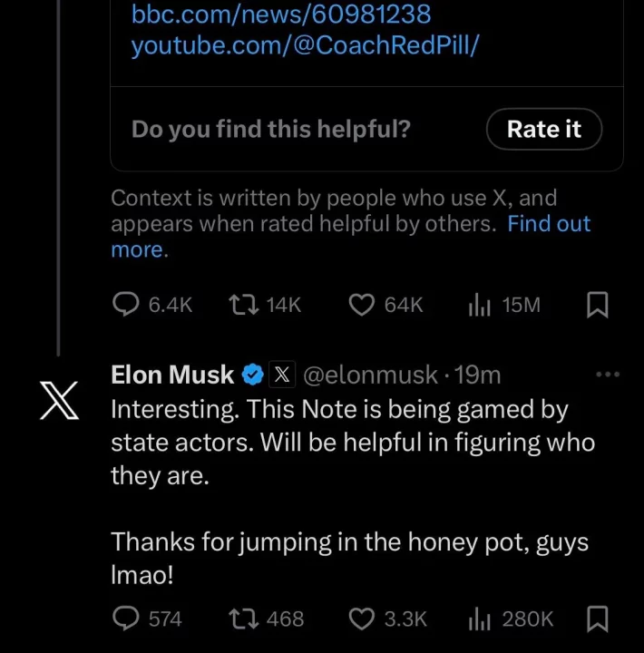Reply to Elon Musk's post with 574 comments
The height and width of the screenshot is (653, 644).
tap(125, 619)
